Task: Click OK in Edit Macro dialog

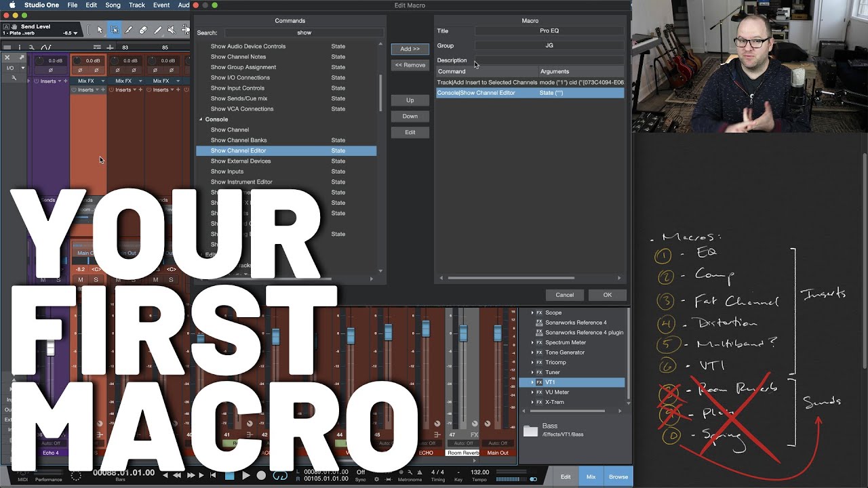Action: pyautogui.click(x=608, y=295)
